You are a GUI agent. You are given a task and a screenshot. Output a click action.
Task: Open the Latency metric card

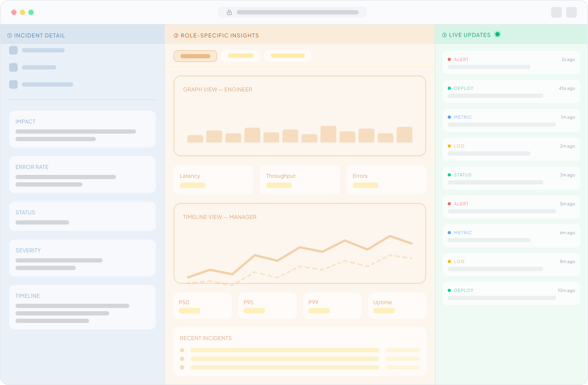coord(213,180)
